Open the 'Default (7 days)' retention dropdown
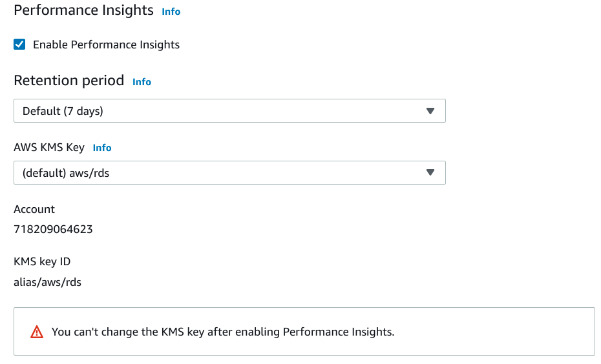The image size is (601, 364). pyautogui.click(x=229, y=111)
